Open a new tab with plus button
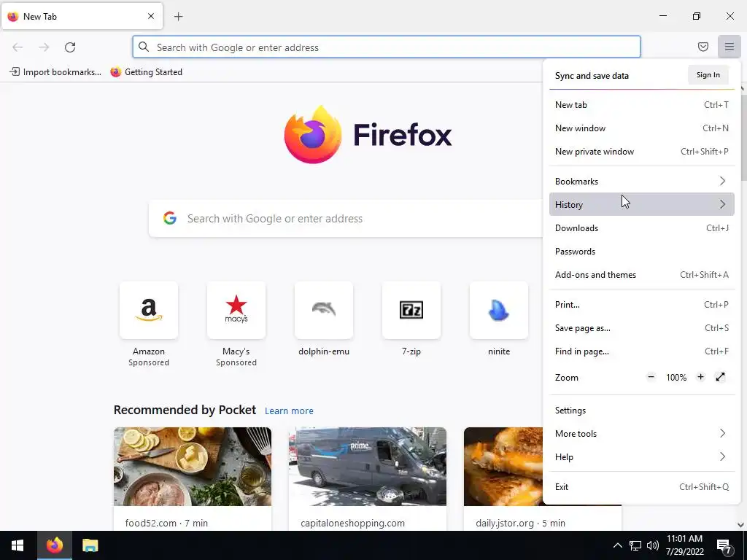This screenshot has width=747, height=560. (178, 17)
